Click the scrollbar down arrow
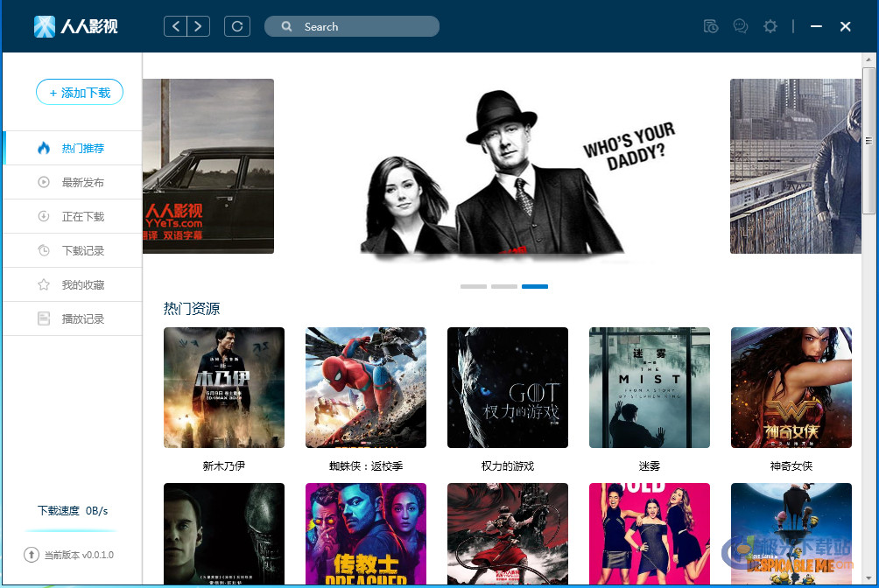879x588 pixels. (x=868, y=577)
